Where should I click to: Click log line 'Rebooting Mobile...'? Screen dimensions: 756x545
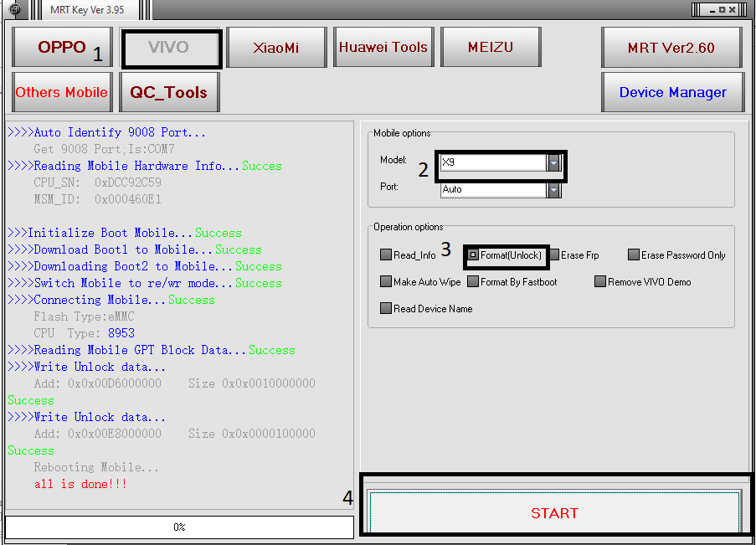[x=96, y=467]
